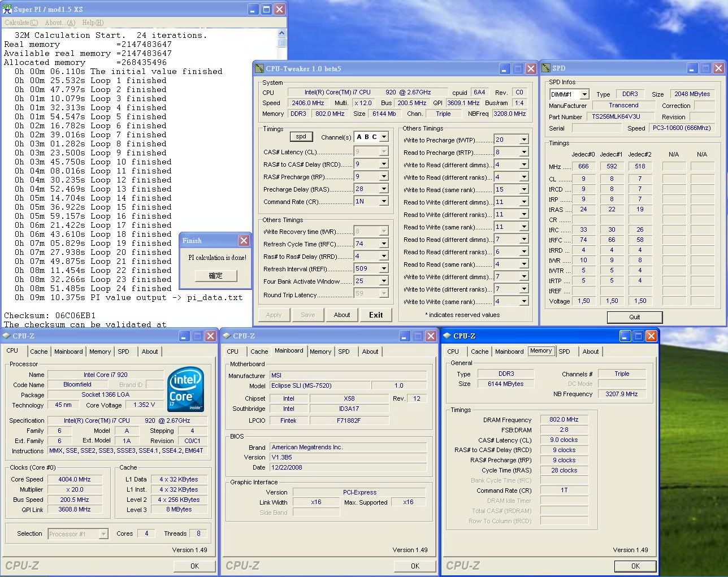The image size is (728, 577).
Task: Click the DRAM Frequency value 802.0 MHz
Action: (x=564, y=419)
